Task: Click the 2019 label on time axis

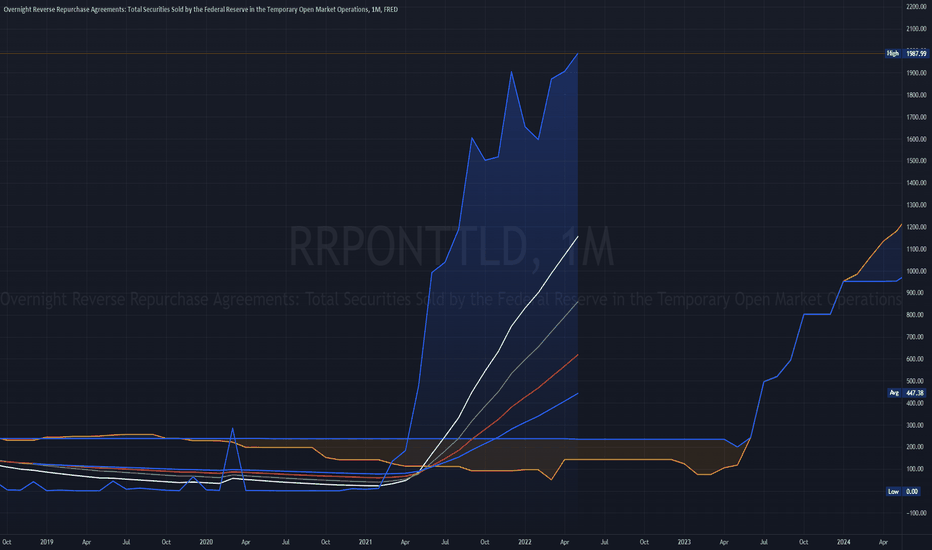Action: [47, 542]
